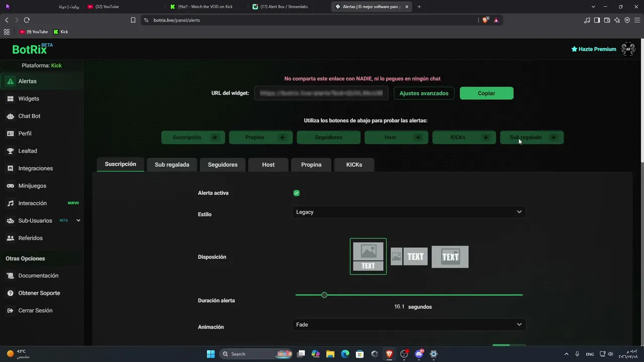Open the user profile avatar
This screenshot has height=362, width=644.
click(628, 49)
